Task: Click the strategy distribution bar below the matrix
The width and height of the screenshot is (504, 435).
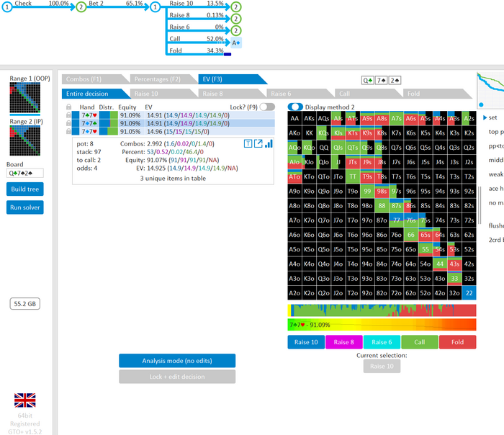Action: pos(382,310)
